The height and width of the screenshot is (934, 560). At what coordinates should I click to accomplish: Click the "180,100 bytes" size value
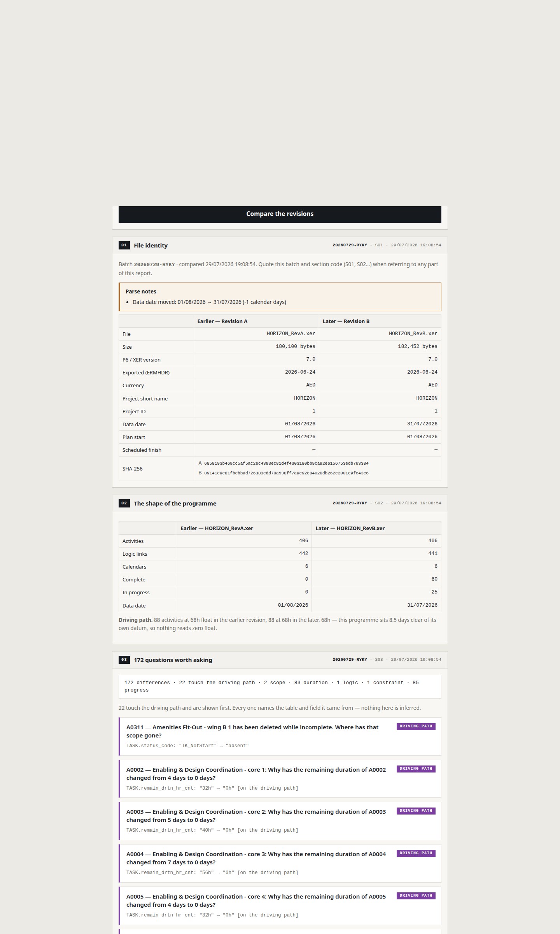pyautogui.click(x=296, y=346)
